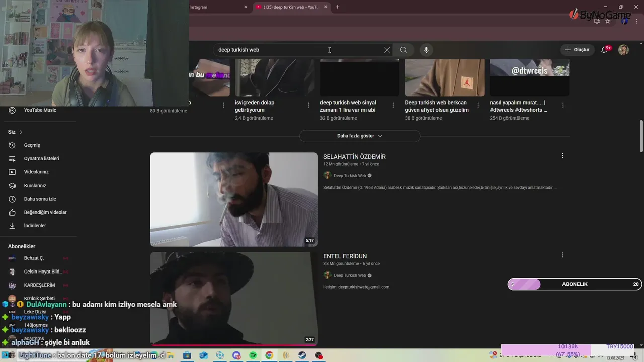The width and height of the screenshot is (644, 362).
Task: Open Chrome from the taskbar
Action: [x=269, y=355]
